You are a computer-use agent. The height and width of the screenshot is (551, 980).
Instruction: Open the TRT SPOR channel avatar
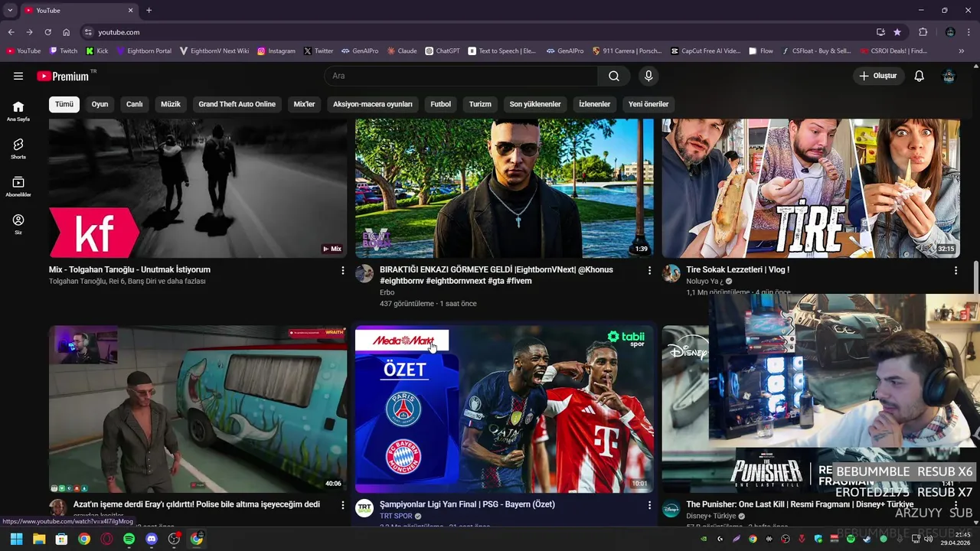click(364, 509)
